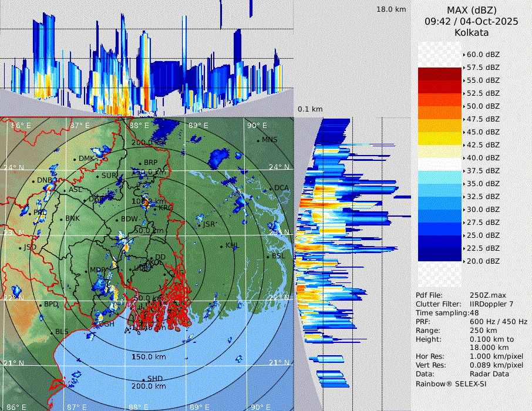Click the KHL station marker
Image resolution: width=532 pixels, height=411 pixels.
[221, 246]
